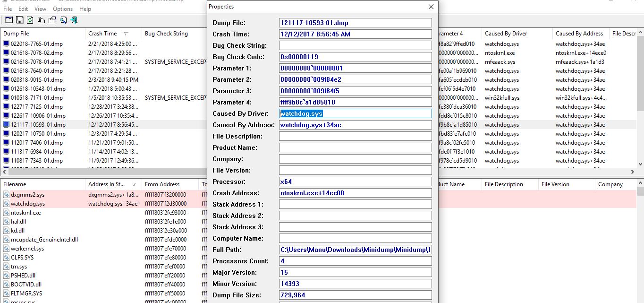Click the Parameter 1 value field
The image size is (644, 303).
click(356, 68)
